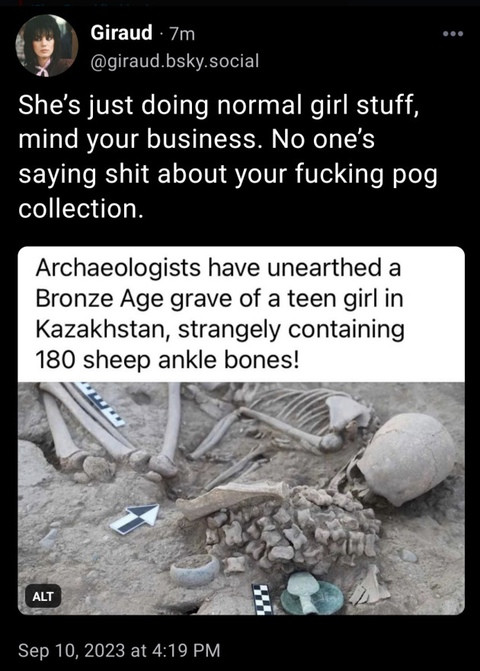This screenshot has height=671, width=480.
Task: Click the checkered scale bar at photo bottom
Action: coord(262,599)
